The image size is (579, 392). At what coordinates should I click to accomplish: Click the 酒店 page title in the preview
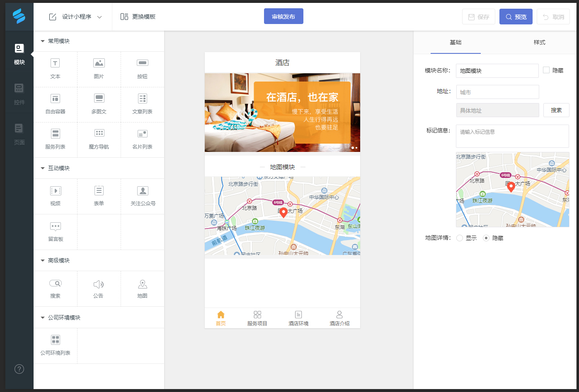(x=282, y=63)
